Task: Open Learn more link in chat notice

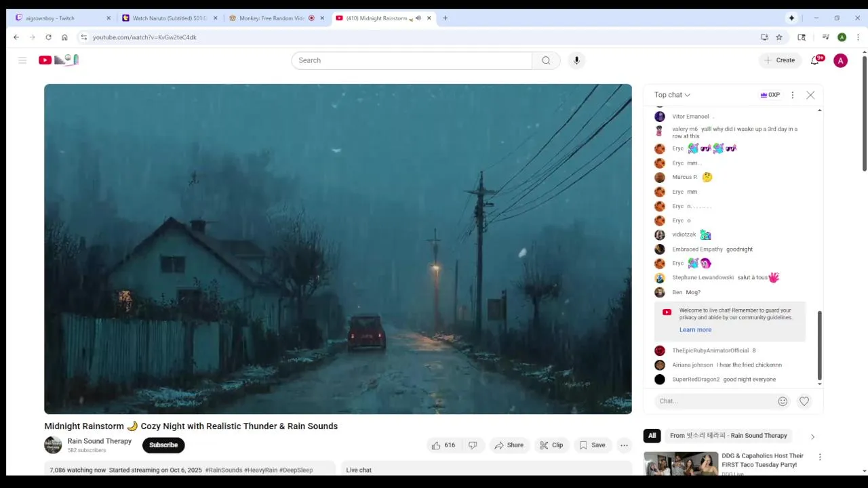Action: (x=695, y=330)
